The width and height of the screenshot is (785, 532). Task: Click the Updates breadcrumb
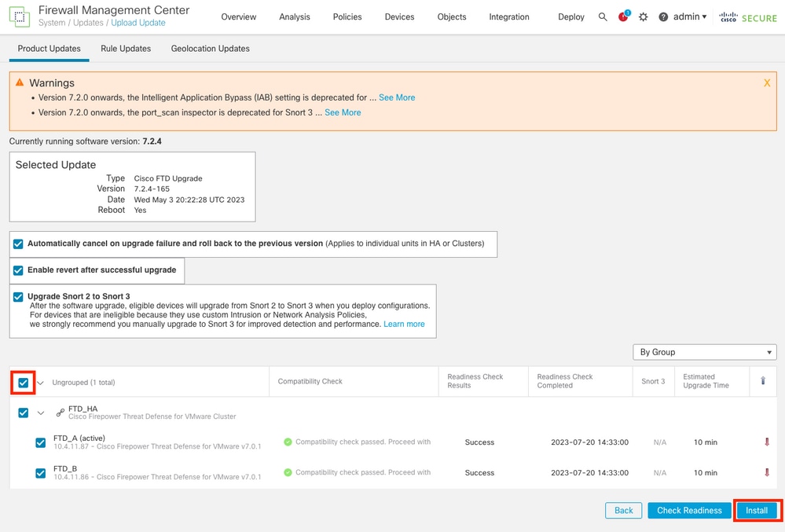coord(88,23)
